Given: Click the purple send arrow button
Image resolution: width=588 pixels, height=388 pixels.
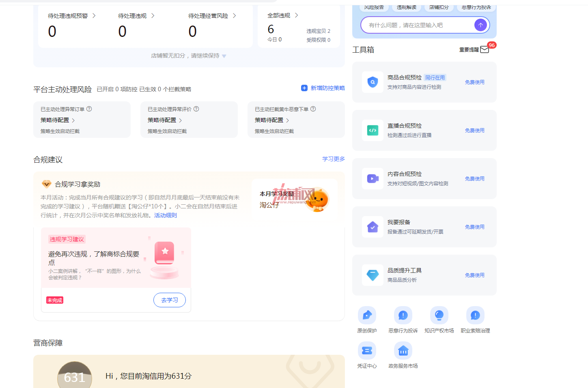Looking at the screenshot, I should [x=480, y=25].
